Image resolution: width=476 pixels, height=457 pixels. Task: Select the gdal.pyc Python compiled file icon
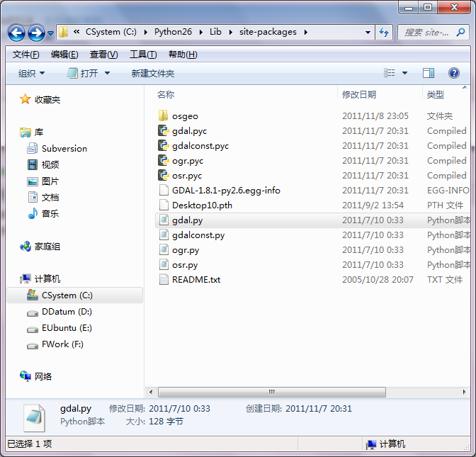(163, 130)
